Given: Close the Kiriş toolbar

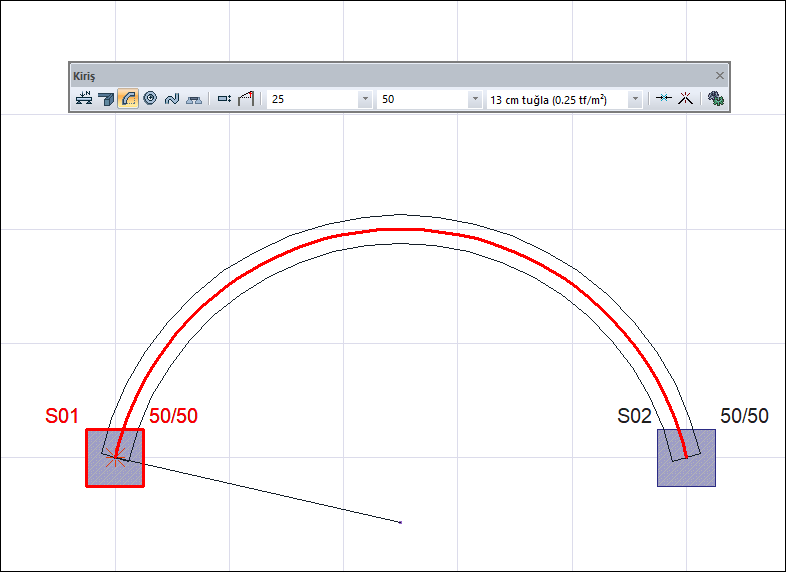Looking at the screenshot, I should point(719,75).
